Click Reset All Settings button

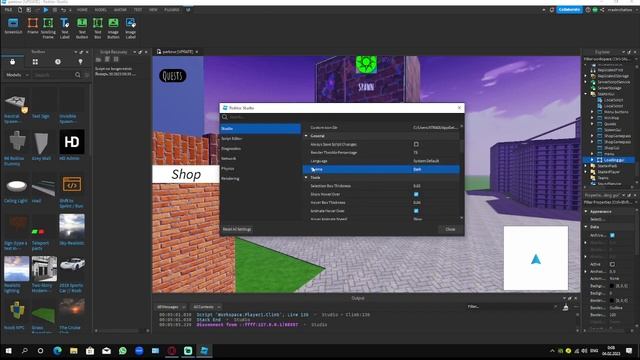(x=237, y=229)
